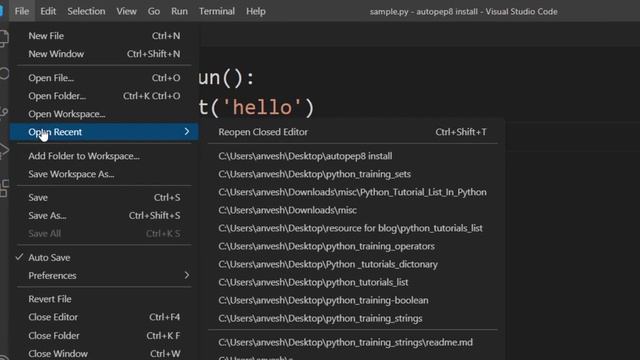Click Save Workspace As...

pyautogui.click(x=104, y=174)
